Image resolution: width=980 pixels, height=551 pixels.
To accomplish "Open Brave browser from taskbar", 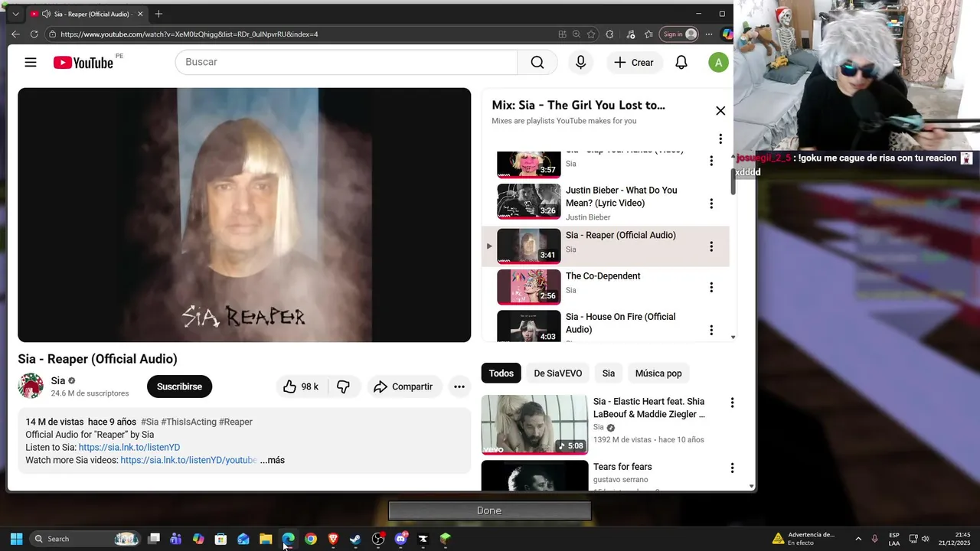I will coord(333,539).
